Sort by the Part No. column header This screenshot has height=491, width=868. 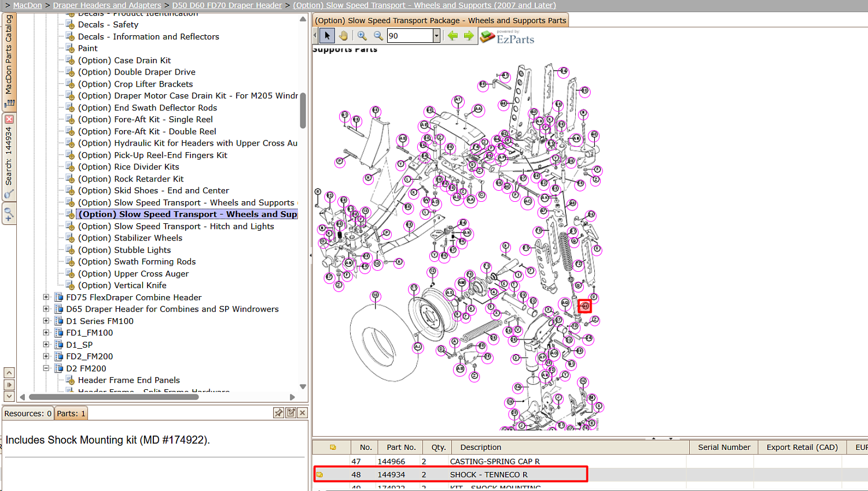pos(401,447)
